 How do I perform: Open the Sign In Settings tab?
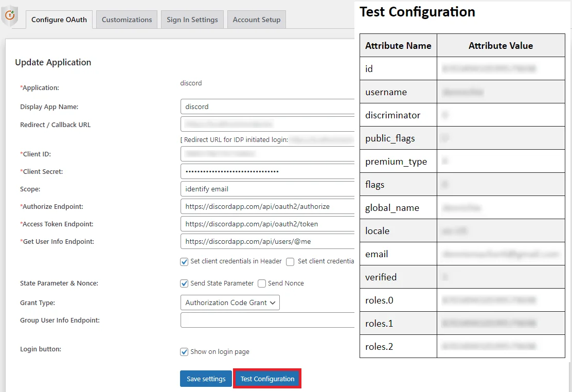[192, 20]
